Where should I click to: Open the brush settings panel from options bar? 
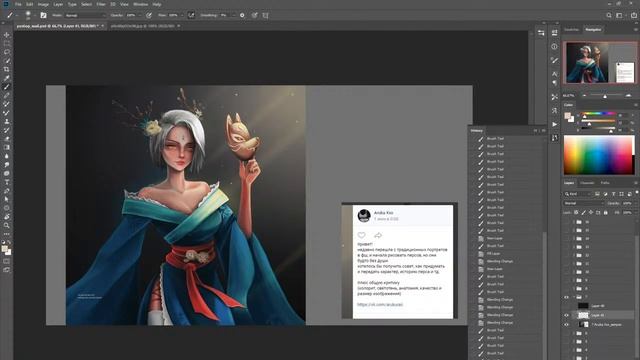pos(43,15)
